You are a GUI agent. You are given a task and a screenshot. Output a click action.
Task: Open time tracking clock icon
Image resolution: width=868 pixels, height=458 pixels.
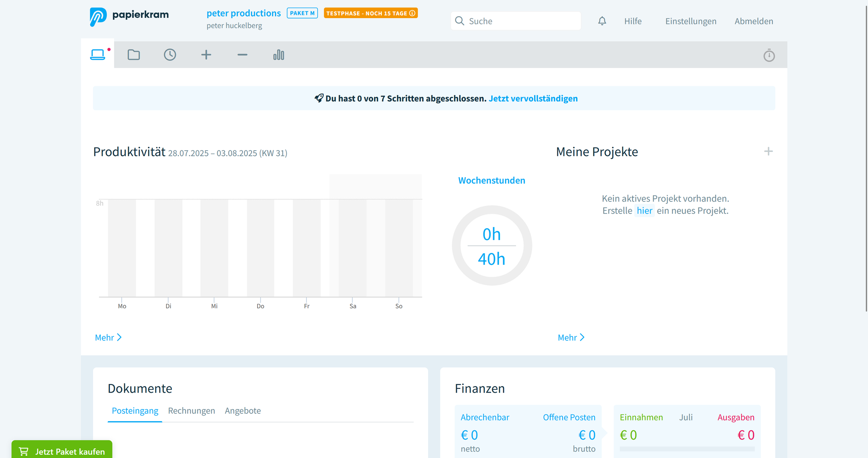point(170,55)
